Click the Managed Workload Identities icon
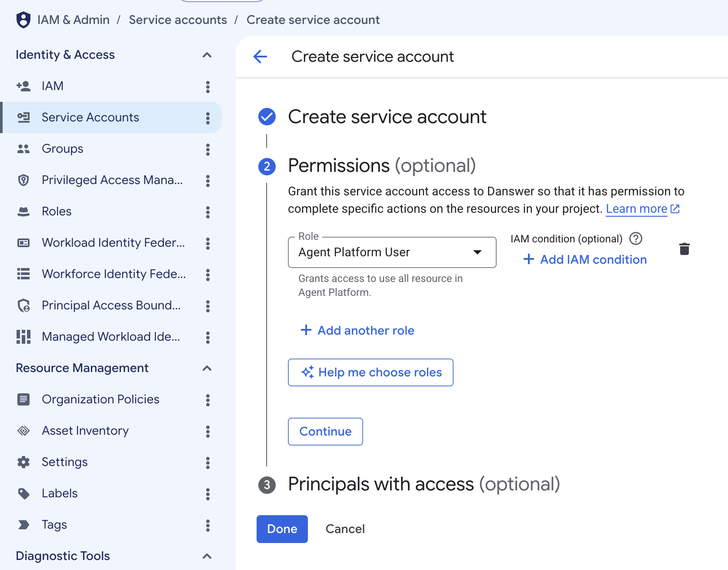728x570 pixels. (x=23, y=337)
